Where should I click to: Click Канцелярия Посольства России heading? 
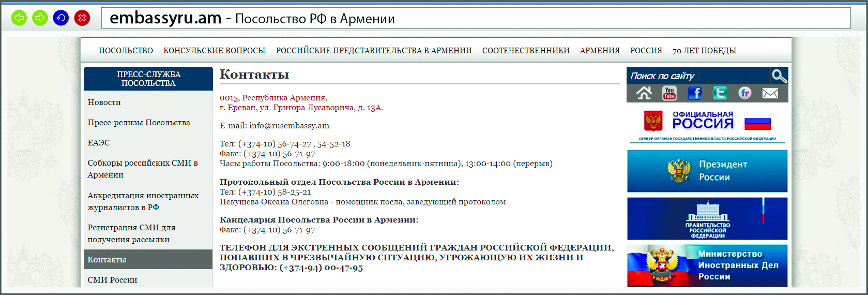pos(319,220)
